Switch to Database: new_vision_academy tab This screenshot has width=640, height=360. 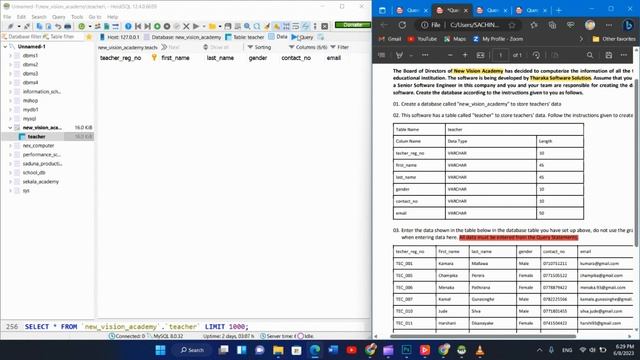coord(182,37)
